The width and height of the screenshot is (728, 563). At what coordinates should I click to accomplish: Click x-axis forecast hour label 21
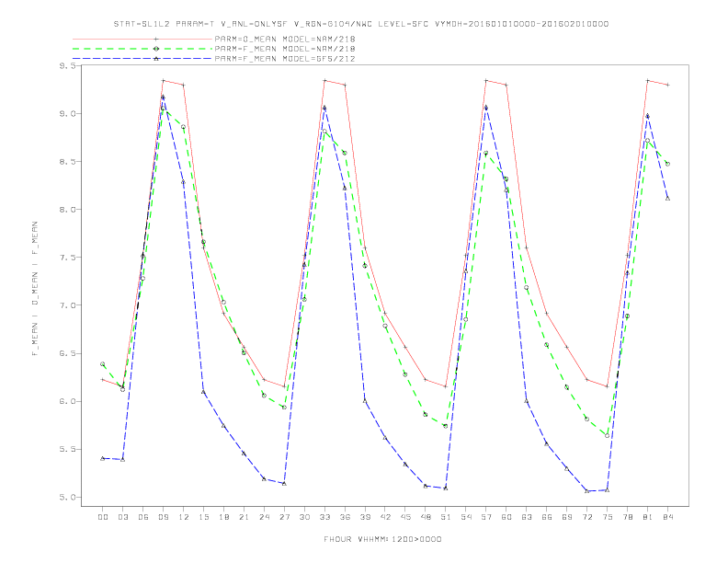point(244,517)
